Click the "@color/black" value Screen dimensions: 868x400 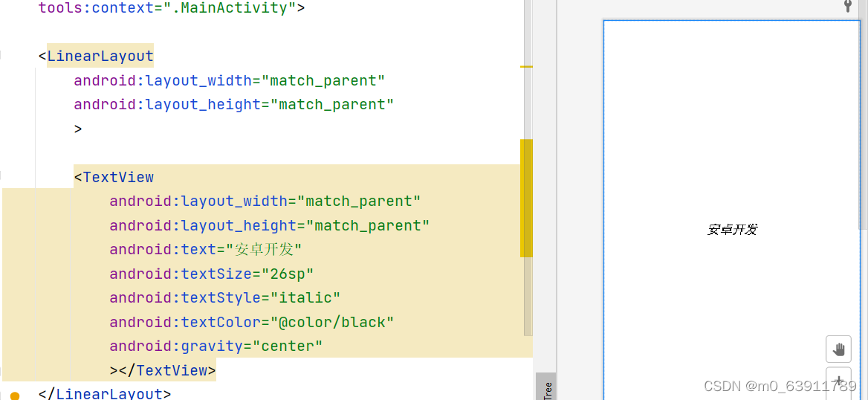pos(332,322)
